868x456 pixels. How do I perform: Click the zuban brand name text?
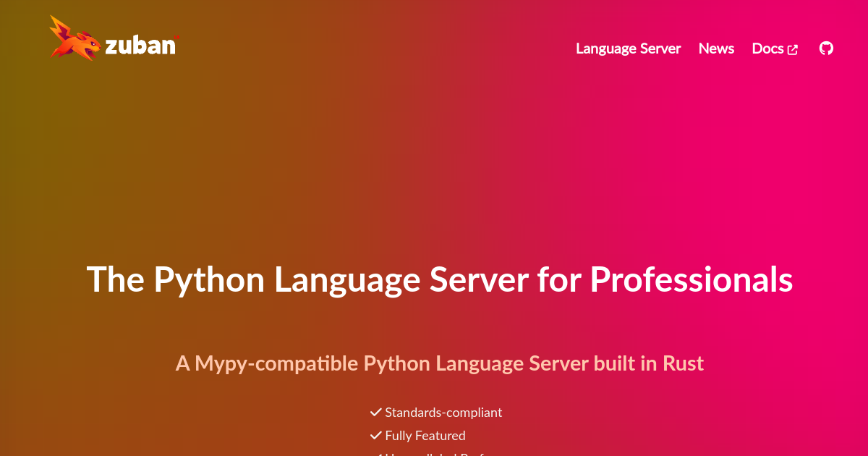[x=141, y=46]
